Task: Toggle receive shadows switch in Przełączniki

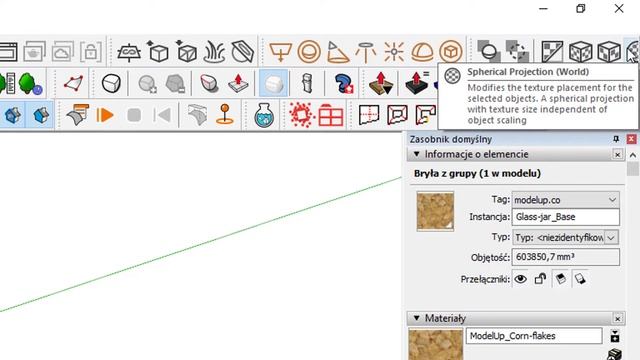Action: click(580, 279)
